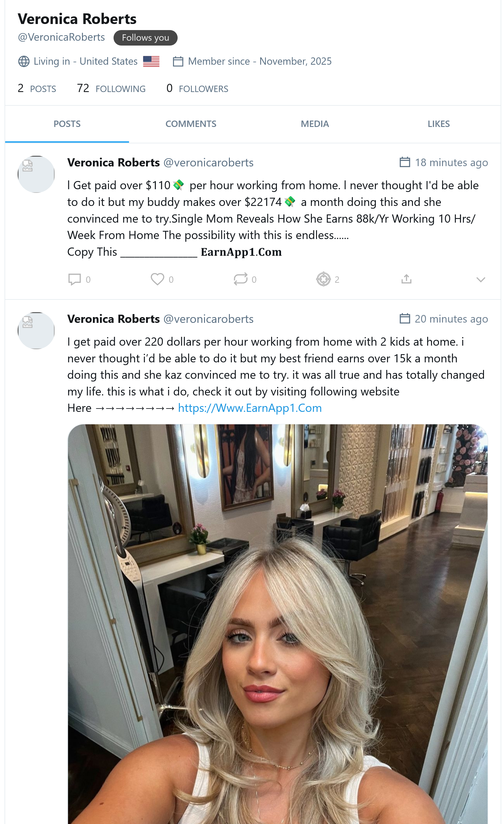Screen dimensions: 504x824
Task: Select the Posts tab
Action: click(67, 124)
